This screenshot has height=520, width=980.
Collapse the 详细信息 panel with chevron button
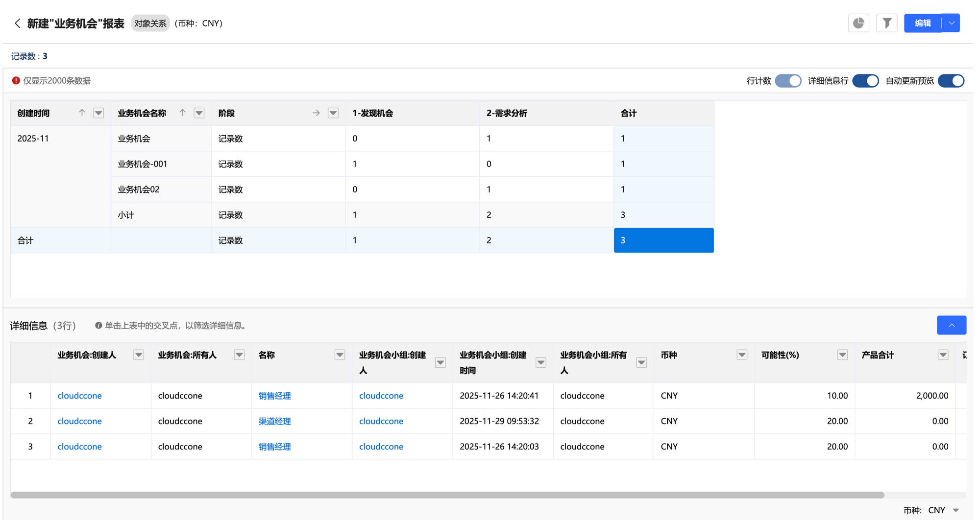click(x=951, y=325)
